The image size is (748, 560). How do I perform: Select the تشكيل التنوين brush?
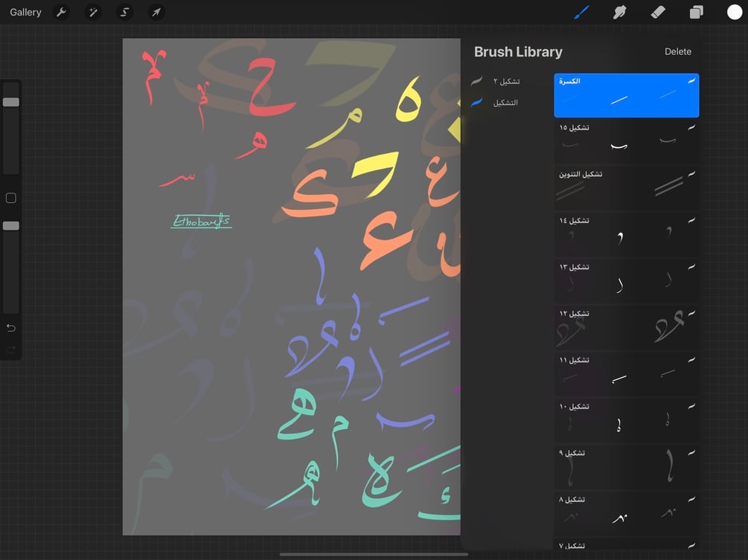point(627,188)
